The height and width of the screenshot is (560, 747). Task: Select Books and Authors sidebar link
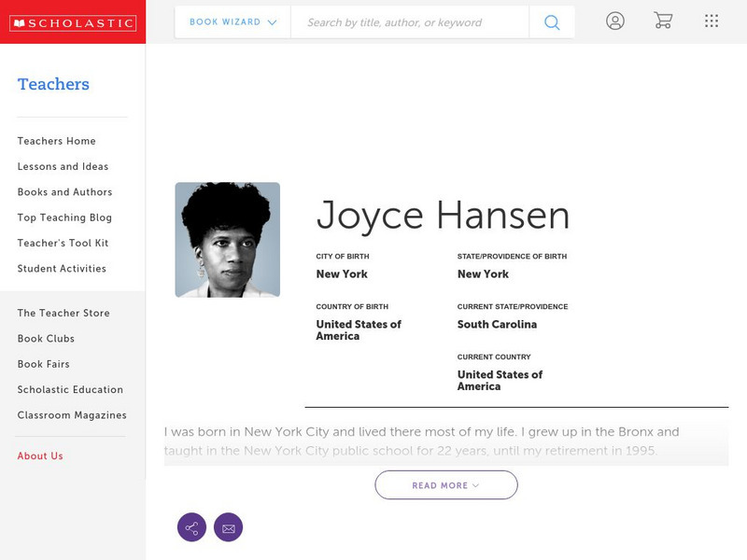64,192
